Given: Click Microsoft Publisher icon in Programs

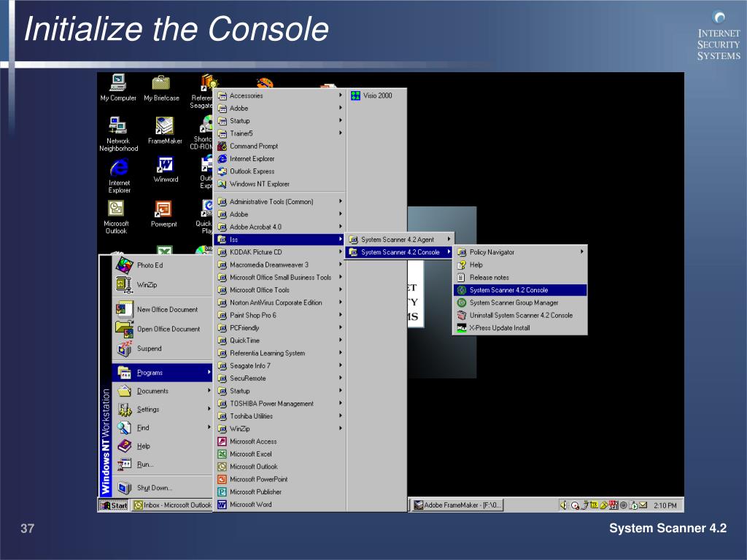Looking at the screenshot, I should point(222,492).
